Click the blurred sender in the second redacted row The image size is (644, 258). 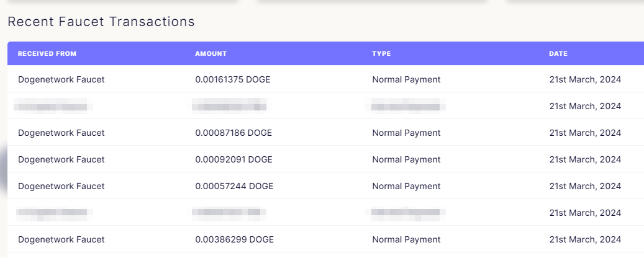pos(53,213)
